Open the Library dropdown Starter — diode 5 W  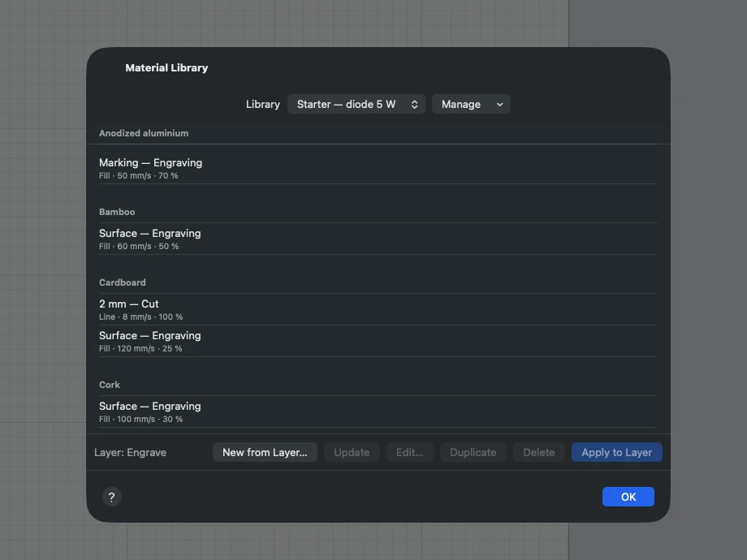click(x=356, y=104)
